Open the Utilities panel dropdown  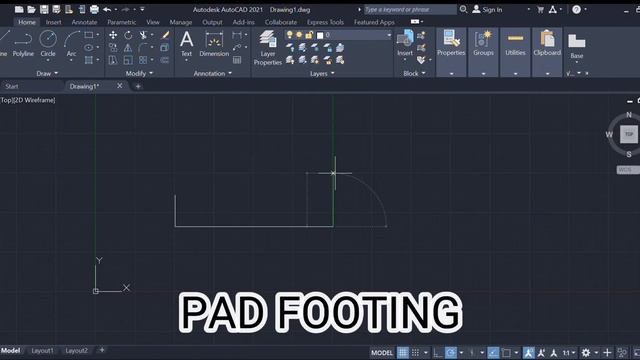(516, 74)
